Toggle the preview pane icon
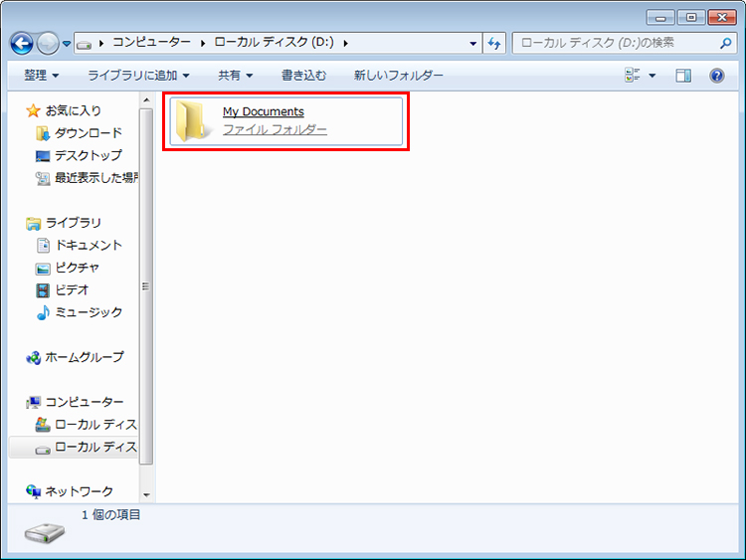 (683, 76)
